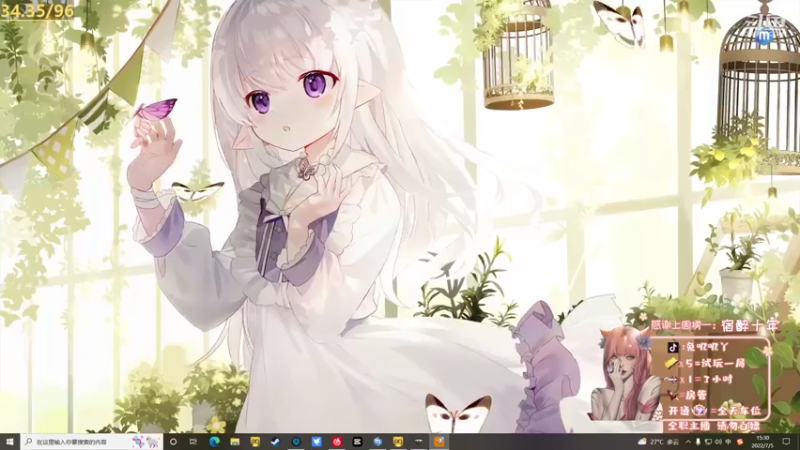Open the black CapCut taskbar icon
This screenshot has height=450, width=800.
click(357, 442)
